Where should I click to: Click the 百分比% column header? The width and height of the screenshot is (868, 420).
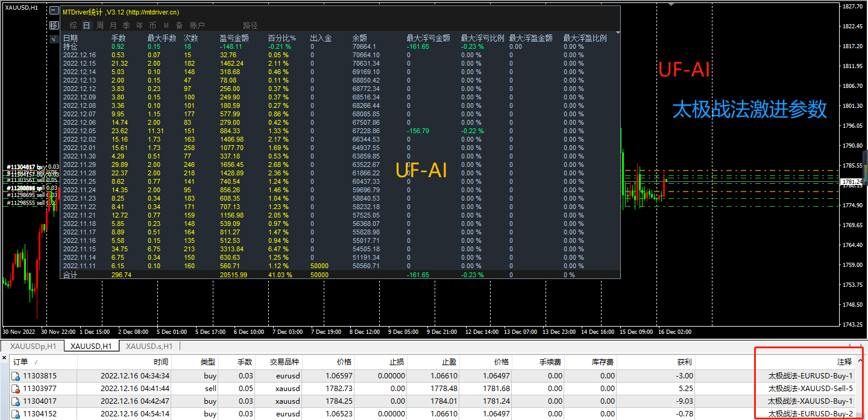pyautogui.click(x=282, y=38)
